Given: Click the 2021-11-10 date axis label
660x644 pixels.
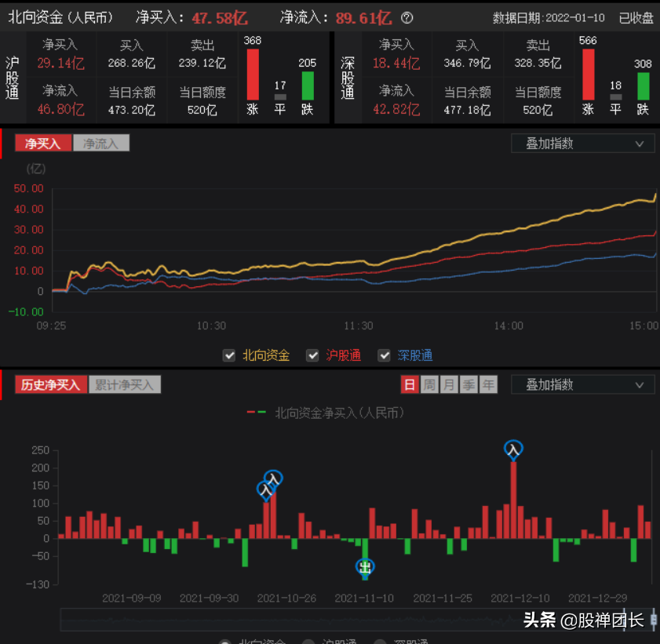Looking at the screenshot, I should pyautogui.click(x=364, y=599).
